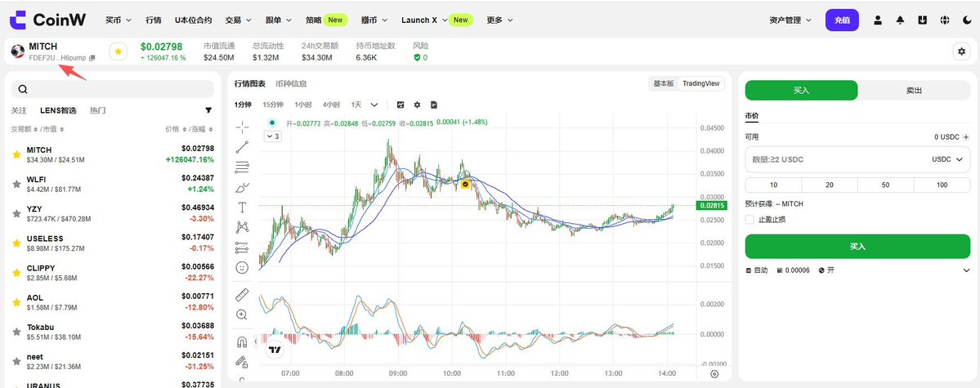Toggle favorite star for Tokabu row
The width and height of the screenshot is (980, 388).
(16, 332)
